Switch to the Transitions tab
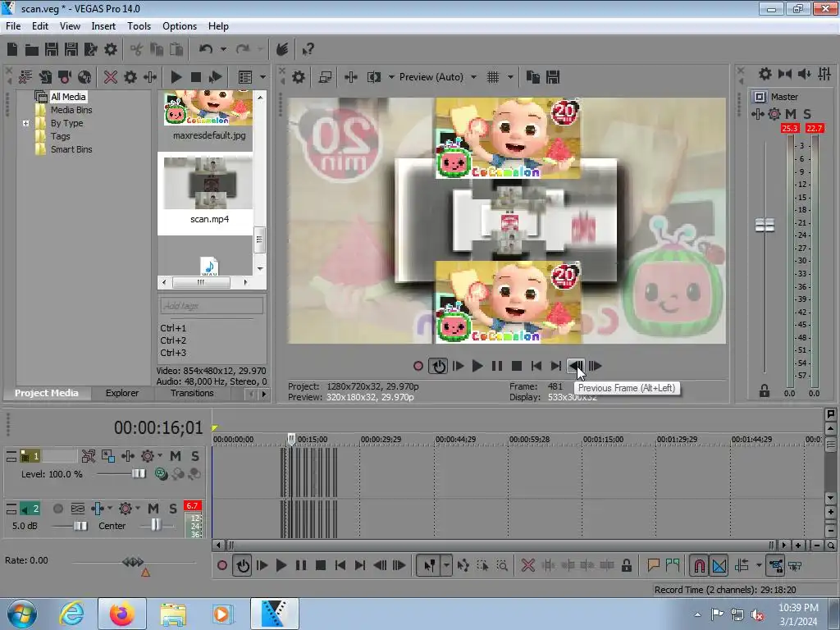This screenshot has height=630, width=840. pyautogui.click(x=192, y=393)
